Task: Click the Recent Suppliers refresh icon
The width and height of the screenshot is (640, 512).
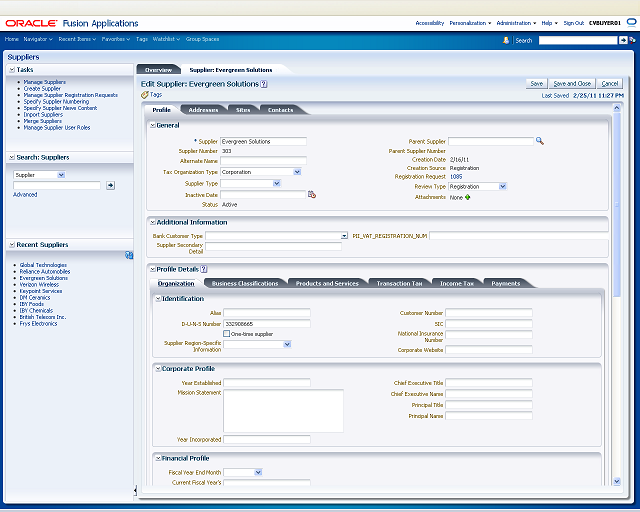Action: click(x=129, y=255)
